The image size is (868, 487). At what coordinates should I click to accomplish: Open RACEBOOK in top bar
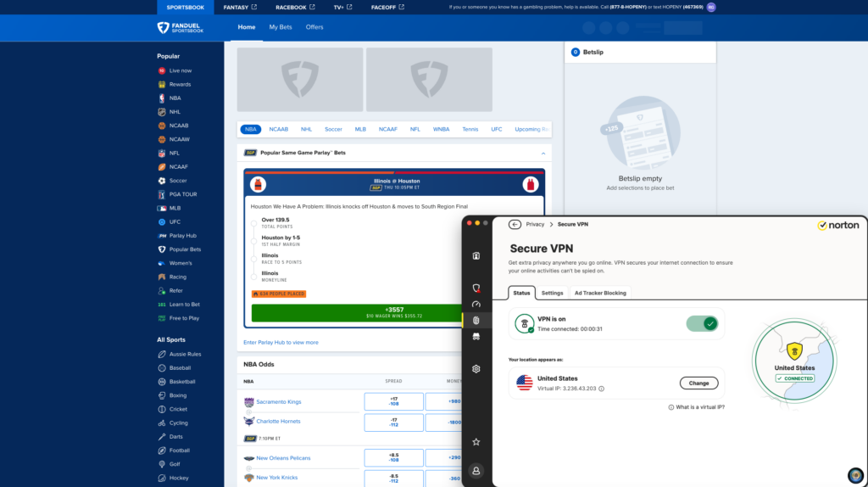295,7
